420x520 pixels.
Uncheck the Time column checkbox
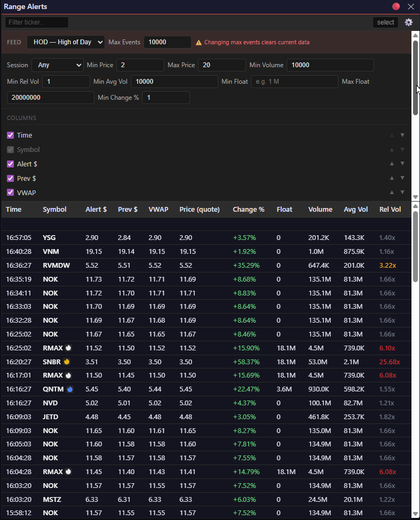pos(10,135)
